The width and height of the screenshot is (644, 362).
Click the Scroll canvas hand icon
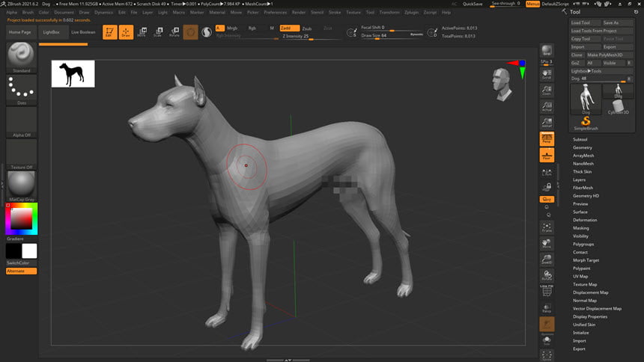tap(547, 74)
